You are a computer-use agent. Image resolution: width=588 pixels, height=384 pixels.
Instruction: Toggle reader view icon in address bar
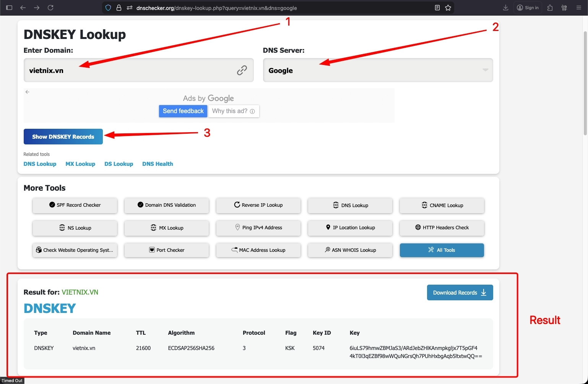(437, 8)
